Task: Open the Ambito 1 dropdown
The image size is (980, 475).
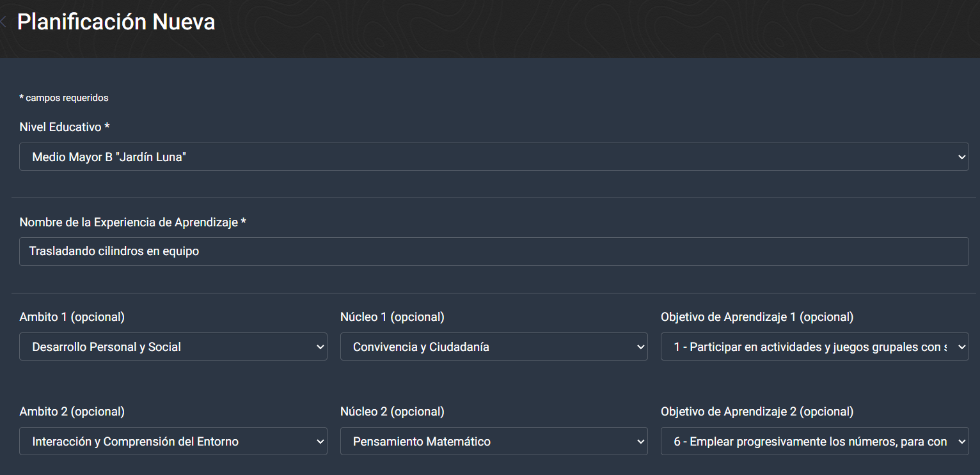Action: pyautogui.click(x=173, y=347)
